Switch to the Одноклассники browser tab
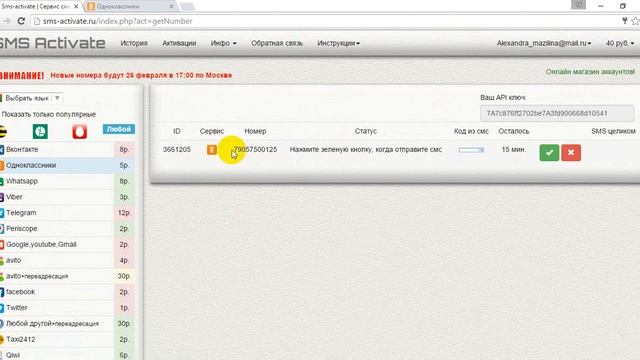This screenshot has height=360, width=640. click(x=130, y=7)
